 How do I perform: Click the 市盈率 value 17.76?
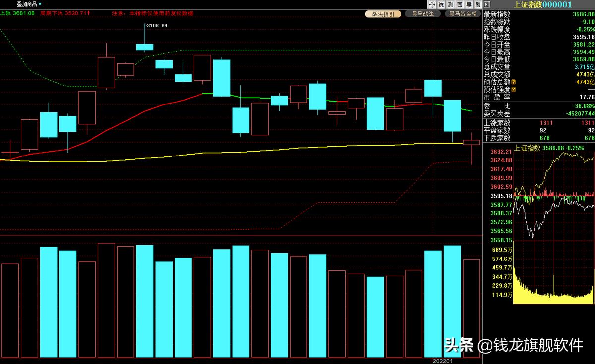[x=587, y=97]
